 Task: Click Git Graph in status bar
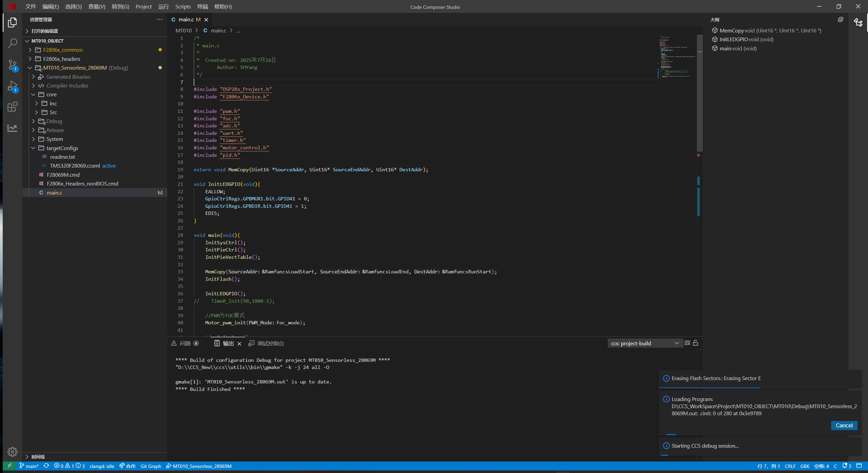(151, 466)
